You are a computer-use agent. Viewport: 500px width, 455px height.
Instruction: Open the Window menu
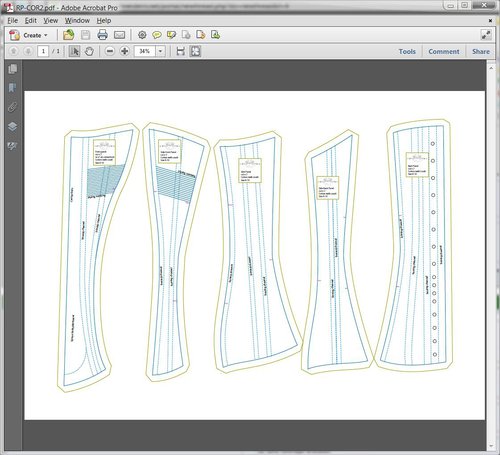[x=77, y=20]
